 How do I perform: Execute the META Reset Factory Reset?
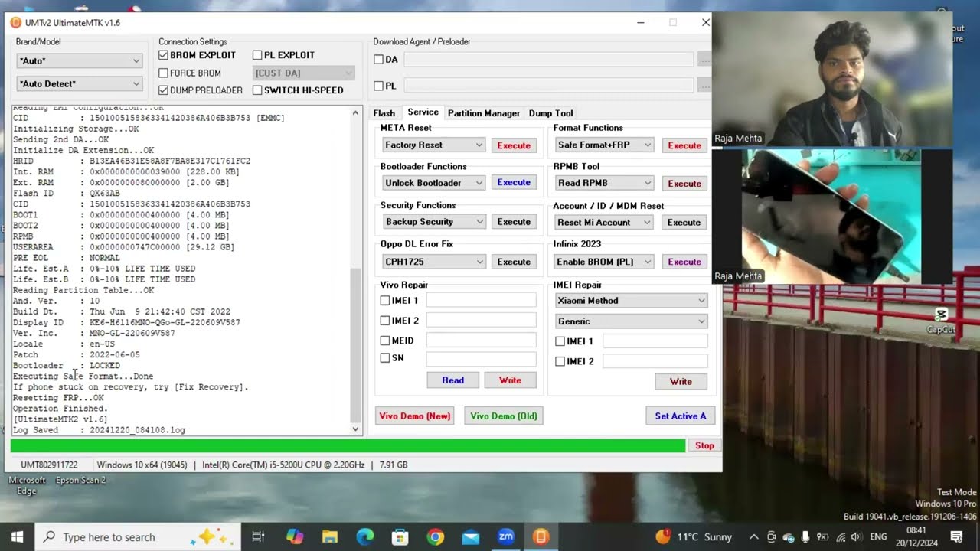[x=514, y=145]
